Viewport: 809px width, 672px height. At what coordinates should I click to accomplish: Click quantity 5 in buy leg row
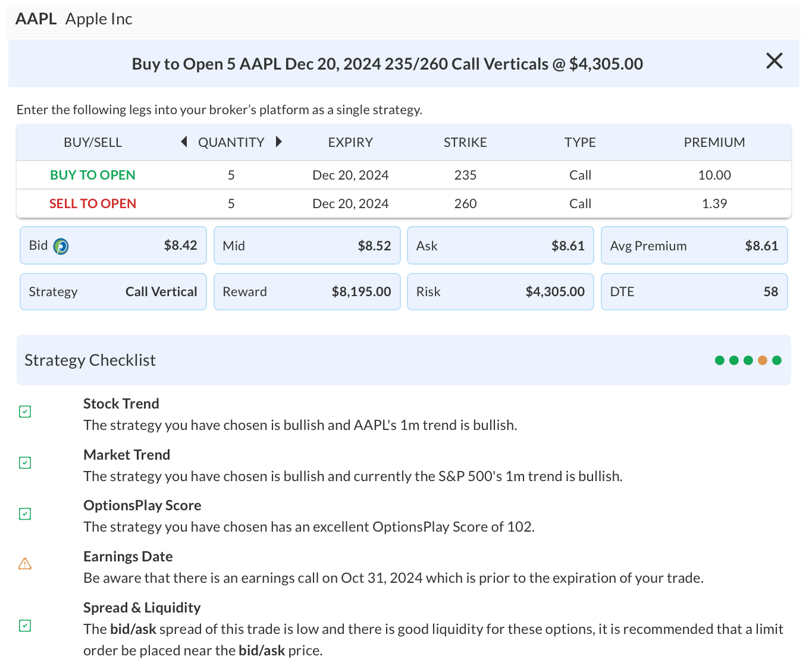231,175
